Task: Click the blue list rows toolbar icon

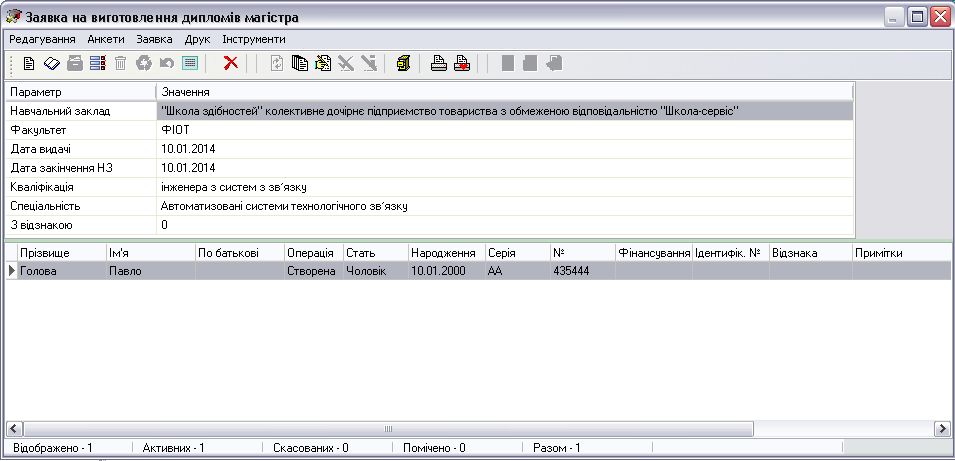Action: point(97,63)
